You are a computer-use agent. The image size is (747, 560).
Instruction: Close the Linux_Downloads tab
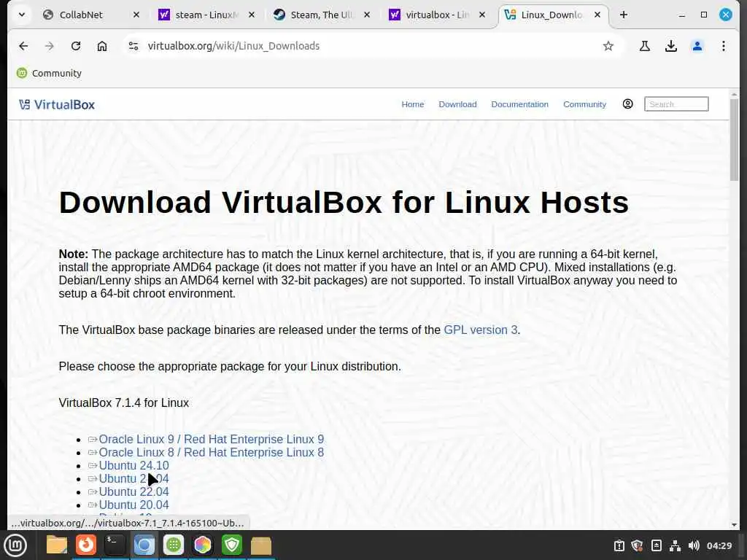point(597,15)
